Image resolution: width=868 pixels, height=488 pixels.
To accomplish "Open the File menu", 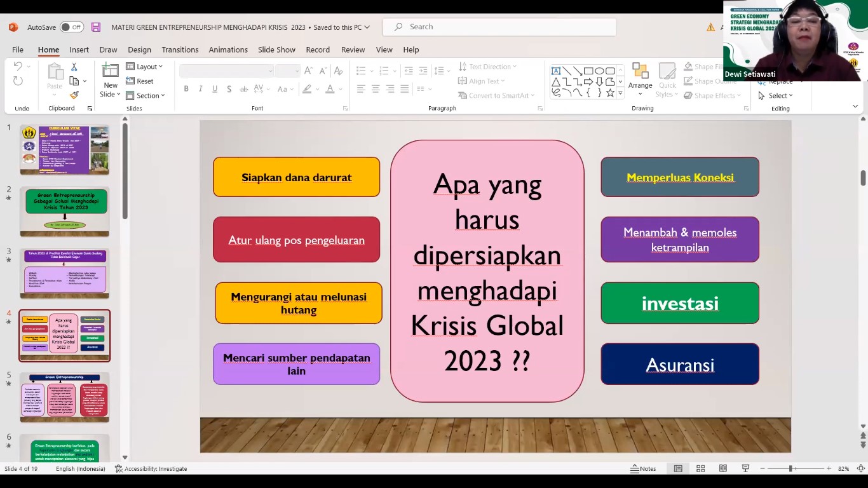I will 18,50.
